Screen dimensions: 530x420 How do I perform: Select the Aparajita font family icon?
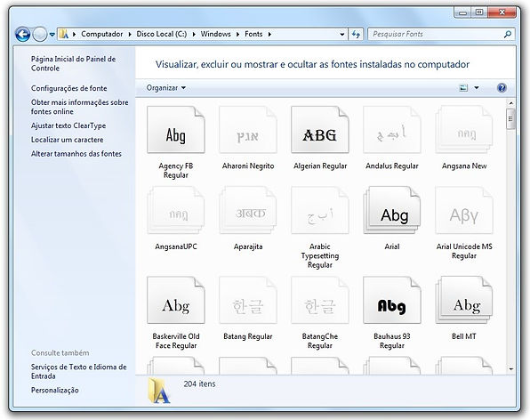tap(248, 210)
